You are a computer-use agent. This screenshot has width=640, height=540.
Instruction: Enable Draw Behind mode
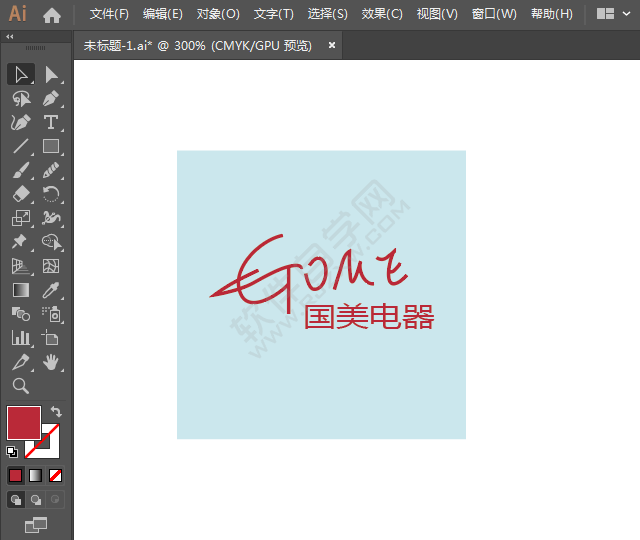(36, 500)
